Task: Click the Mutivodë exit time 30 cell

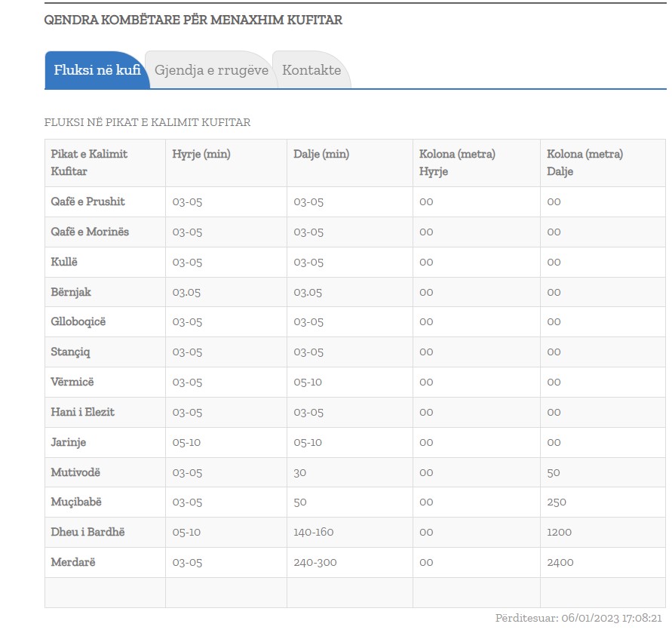Action: coord(300,472)
